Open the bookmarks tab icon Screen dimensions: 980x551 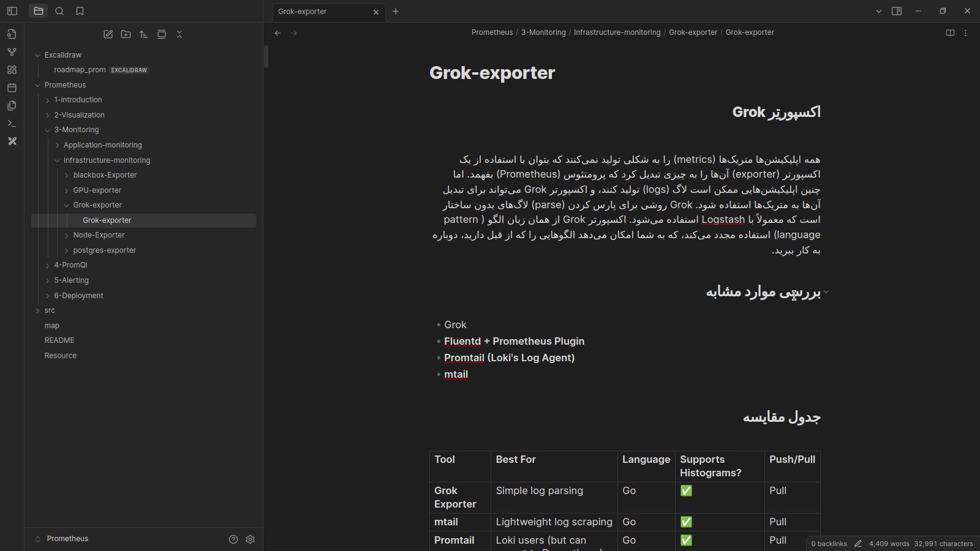coord(80,11)
